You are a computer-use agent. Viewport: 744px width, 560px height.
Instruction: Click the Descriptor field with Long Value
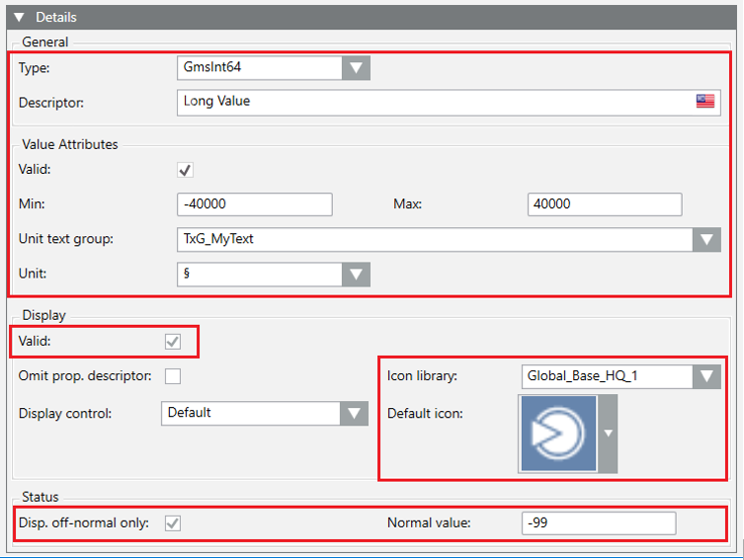tap(435, 102)
